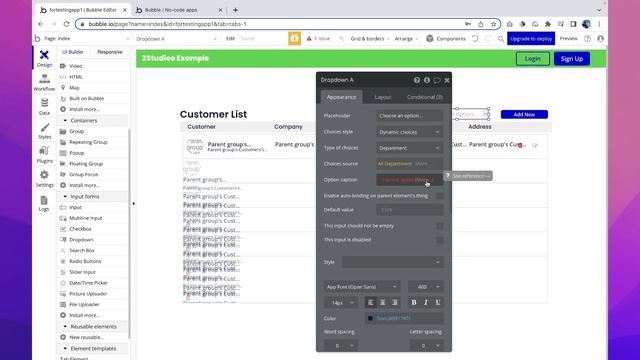Image resolution: width=640 pixels, height=360 pixels.
Task: Click Upgrade to deploy button
Action: (x=531, y=39)
